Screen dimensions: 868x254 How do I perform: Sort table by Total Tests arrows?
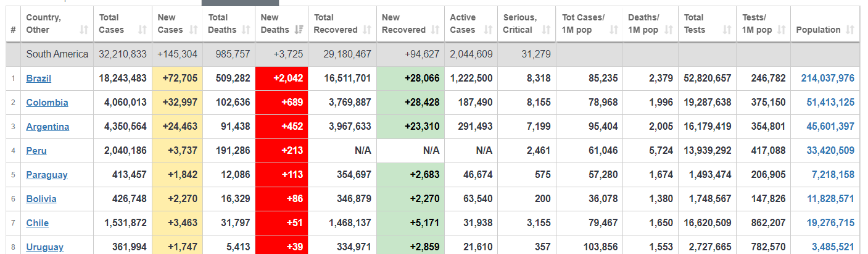(x=726, y=30)
